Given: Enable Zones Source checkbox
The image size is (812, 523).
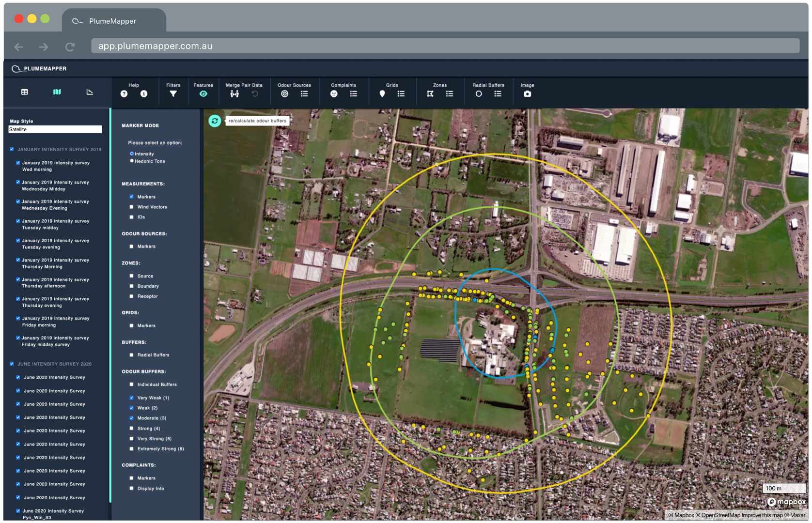Looking at the screenshot, I should 131,276.
